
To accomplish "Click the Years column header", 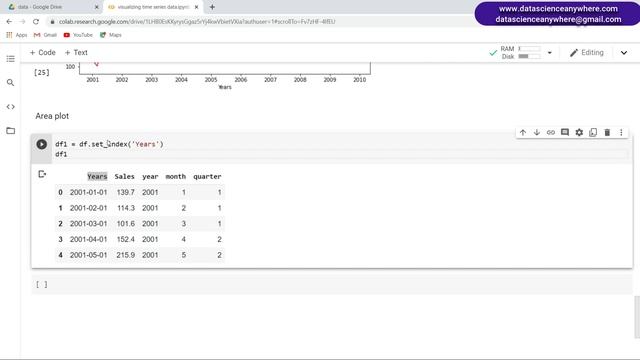I will pyautogui.click(x=97, y=177).
